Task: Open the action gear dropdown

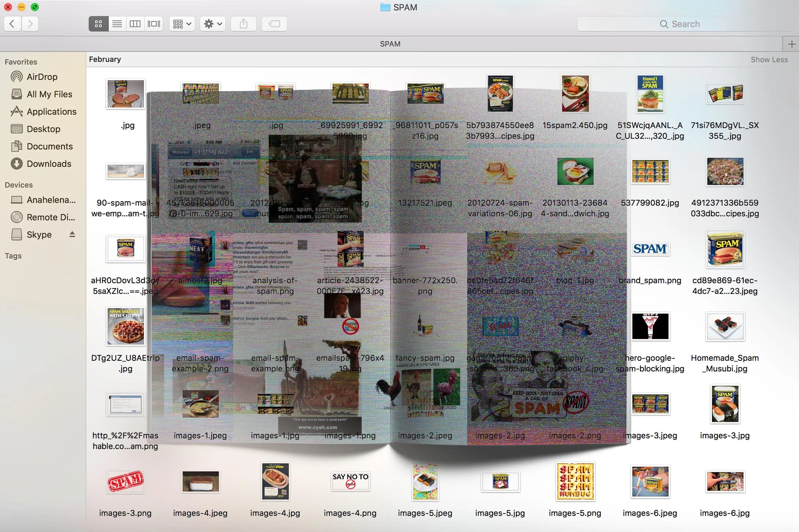Action: pos(212,23)
